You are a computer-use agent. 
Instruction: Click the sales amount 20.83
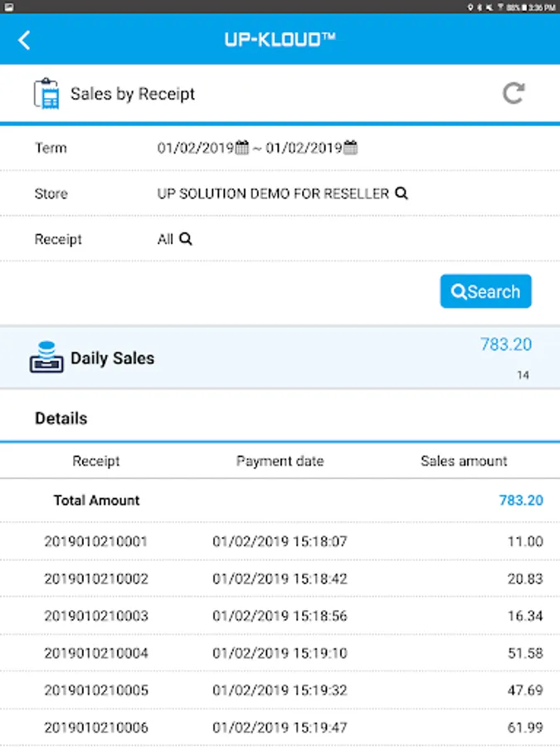point(525,579)
